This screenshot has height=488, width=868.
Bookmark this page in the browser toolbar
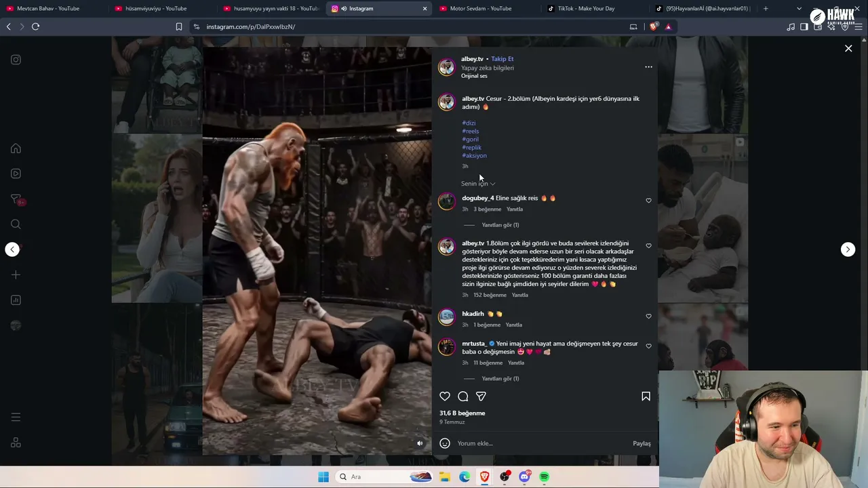click(x=179, y=27)
